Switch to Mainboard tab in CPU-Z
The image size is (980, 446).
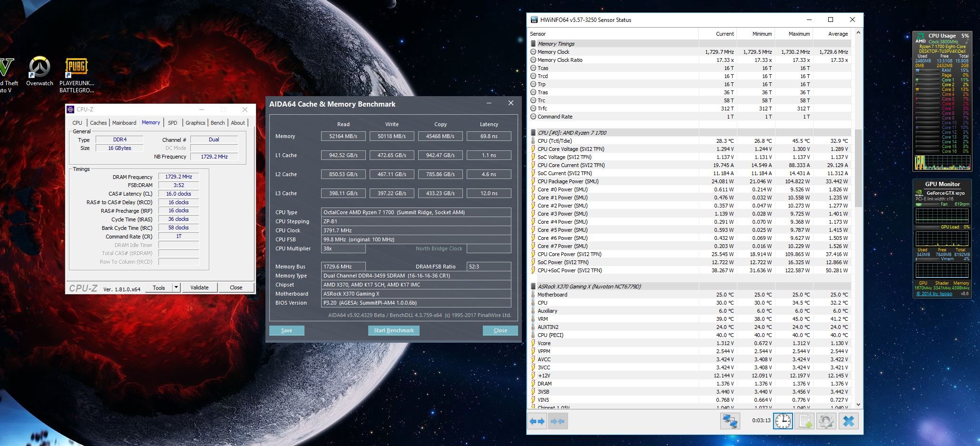(x=124, y=123)
